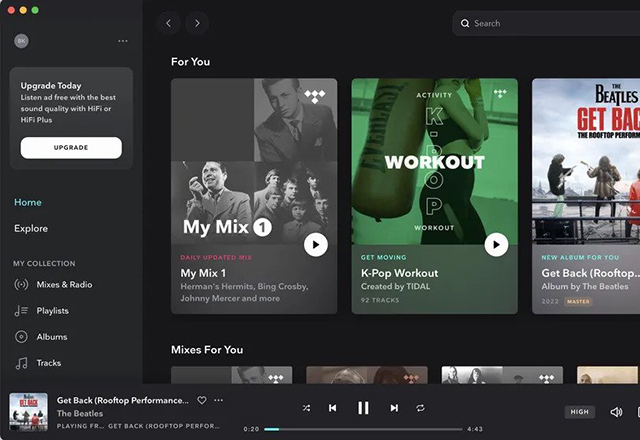Screen dimensions: 640x440
Task: Skip to the next track
Action: pos(394,408)
